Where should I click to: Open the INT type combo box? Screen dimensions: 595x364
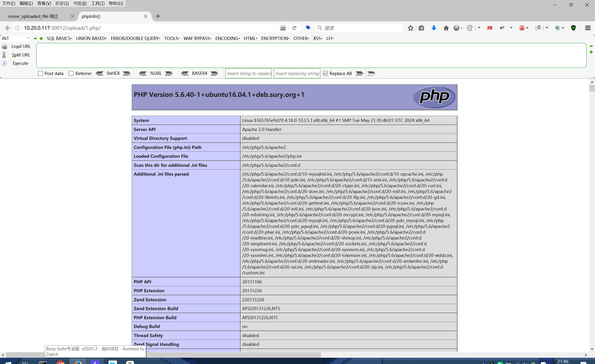click(16, 38)
